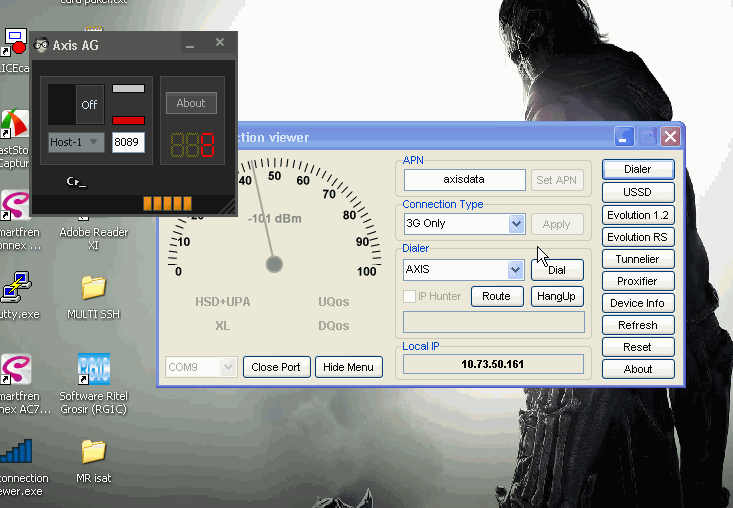Enable the IP Hunter checkbox
This screenshot has width=733, height=508.
coord(409,296)
